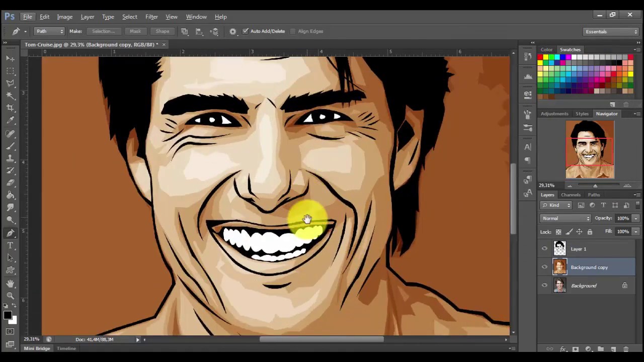644x362 pixels.
Task: Select the Magic Wand tool
Action: click(x=11, y=96)
